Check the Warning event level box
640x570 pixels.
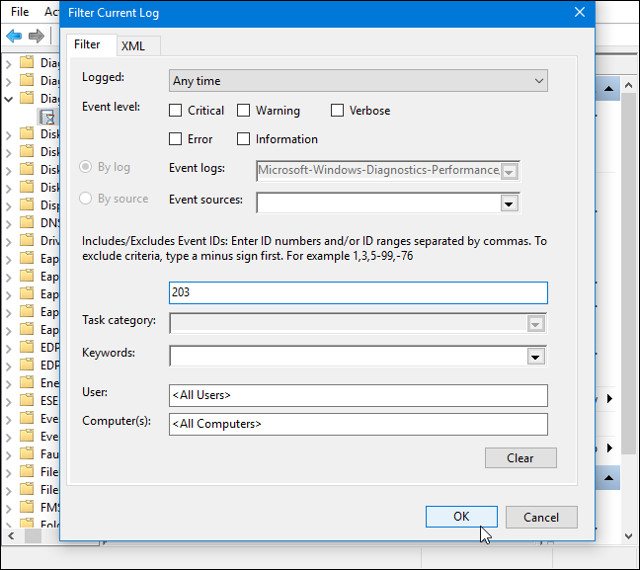point(243,111)
